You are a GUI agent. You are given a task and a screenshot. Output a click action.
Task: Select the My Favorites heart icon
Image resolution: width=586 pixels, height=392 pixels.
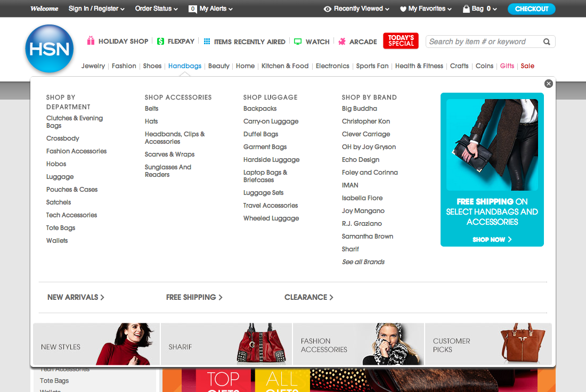click(x=404, y=9)
